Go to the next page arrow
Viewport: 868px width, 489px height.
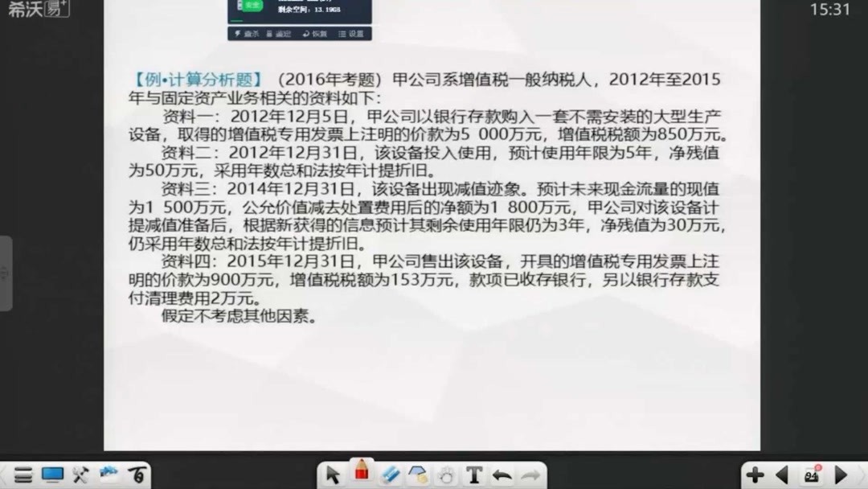[x=841, y=475]
